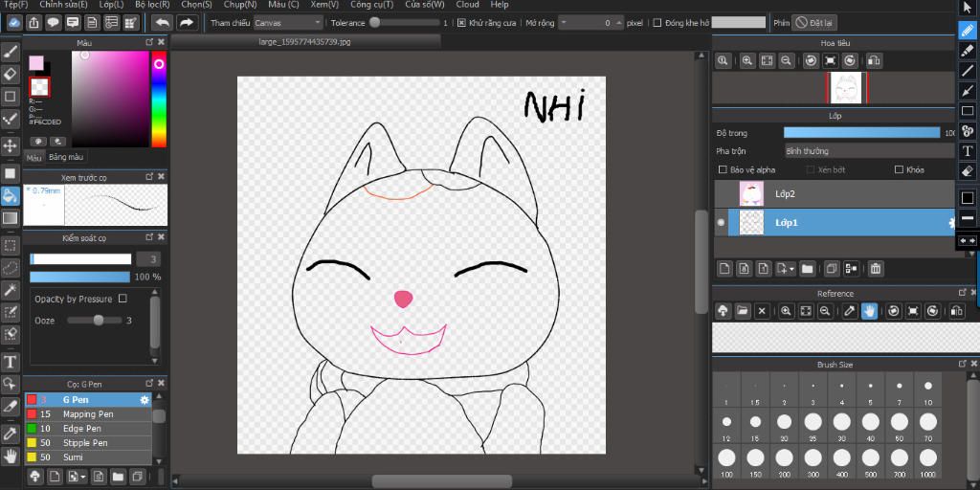This screenshot has height=490, width=980.
Task: Select the Move tool
Action: coord(11,146)
